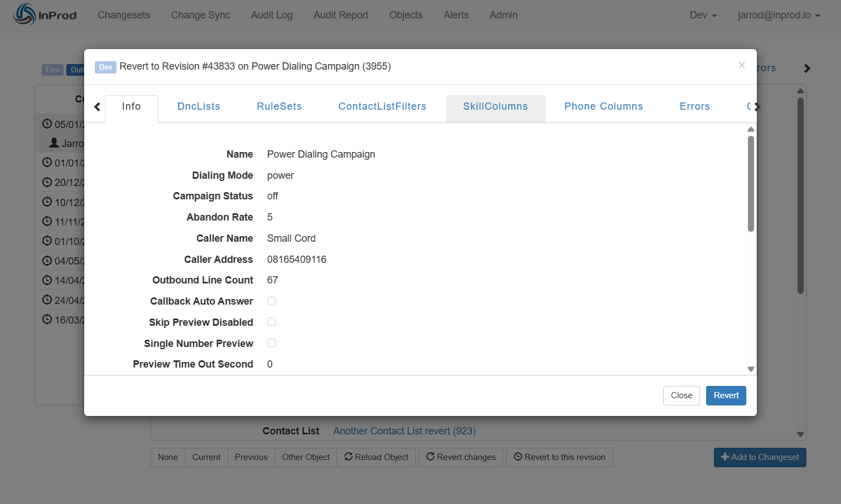Open Another Contact List revert link

(x=404, y=431)
